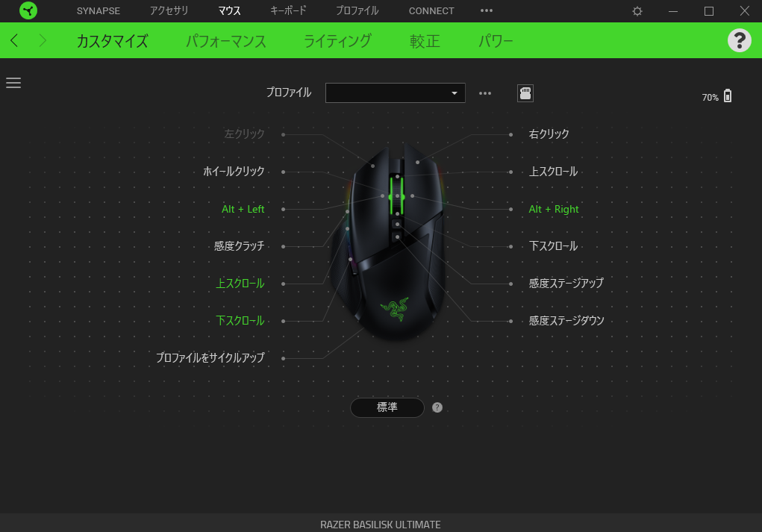The height and width of the screenshot is (532, 762).
Task: Click the back navigation arrow
Action: coord(14,40)
